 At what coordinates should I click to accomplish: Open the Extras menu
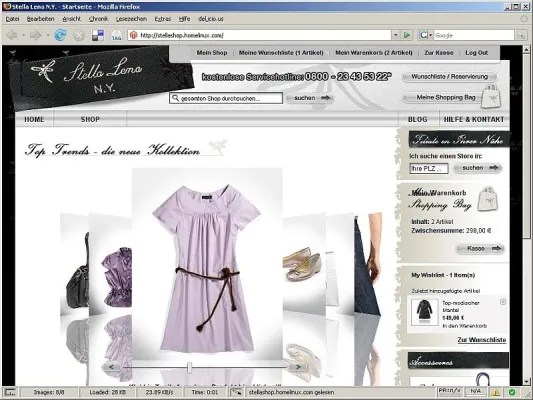[163, 19]
